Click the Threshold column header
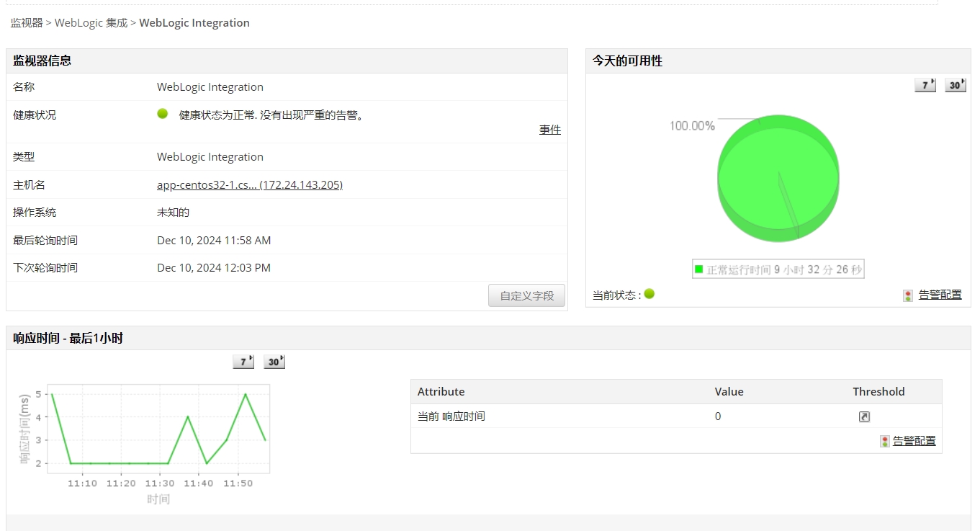 point(879,392)
